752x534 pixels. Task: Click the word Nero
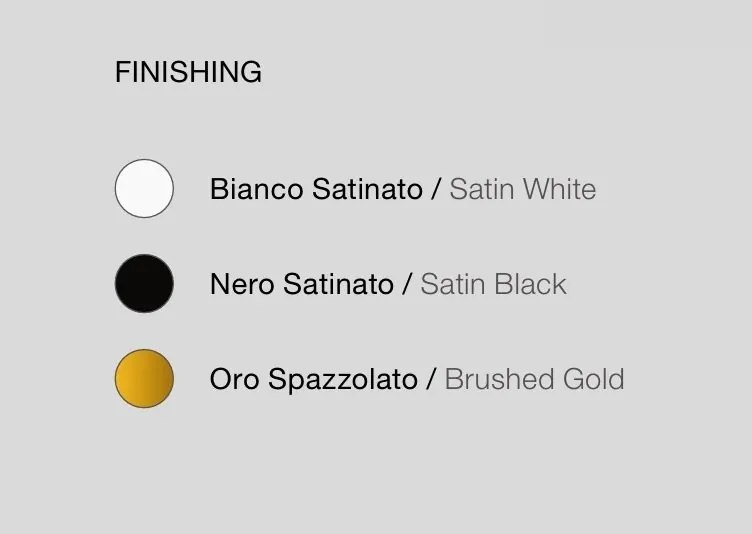point(242,284)
